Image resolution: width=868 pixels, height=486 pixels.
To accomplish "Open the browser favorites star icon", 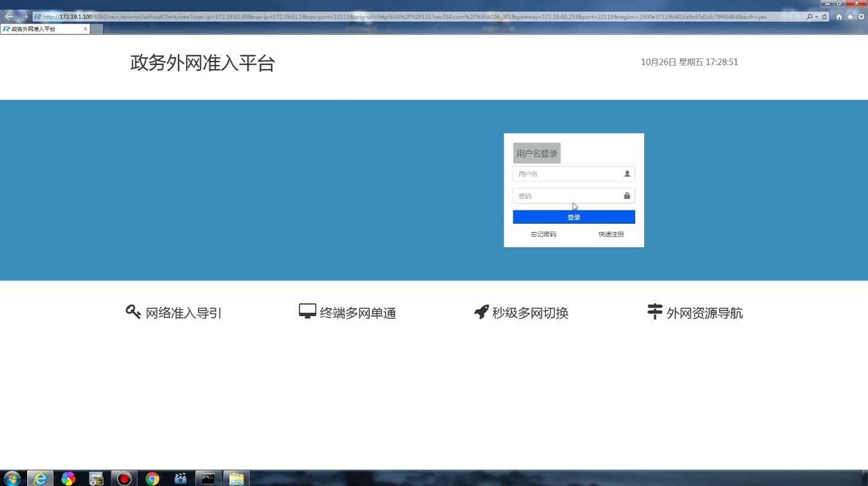I will click(849, 16).
